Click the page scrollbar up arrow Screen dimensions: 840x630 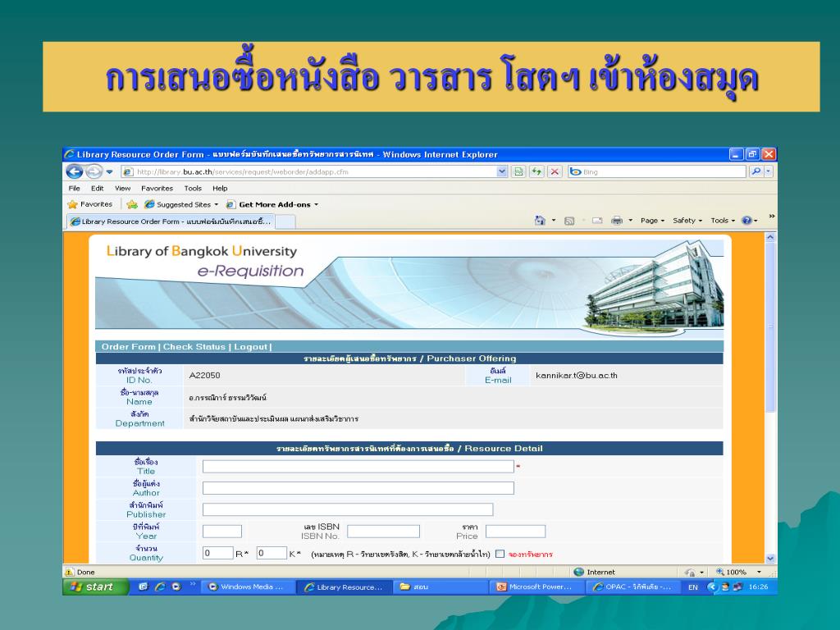770,237
